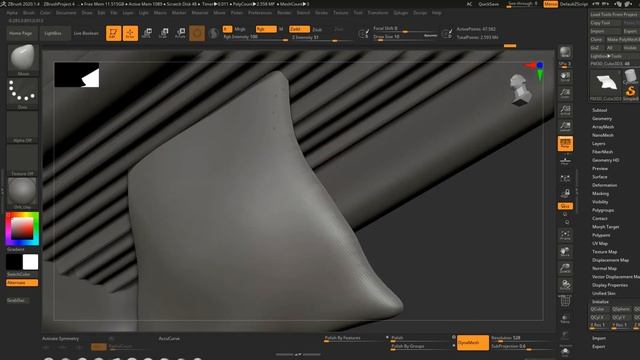Image resolution: width=640 pixels, height=360 pixels.
Task: Expand the ArrayMesh sub-palette
Action: click(602, 127)
